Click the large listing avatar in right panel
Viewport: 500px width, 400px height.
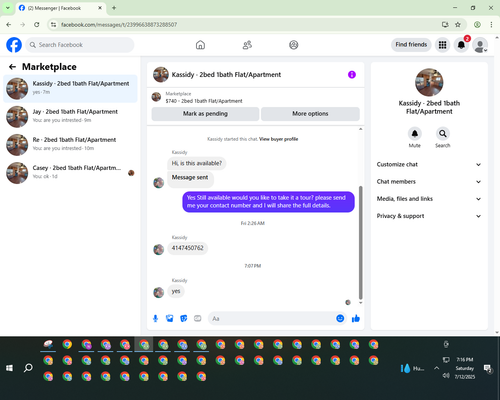[x=429, y=82]
